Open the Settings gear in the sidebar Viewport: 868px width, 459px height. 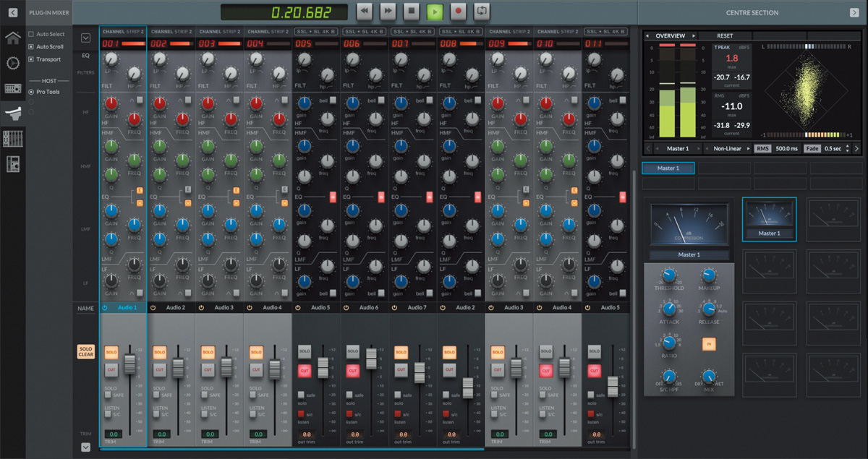[12, 63]
